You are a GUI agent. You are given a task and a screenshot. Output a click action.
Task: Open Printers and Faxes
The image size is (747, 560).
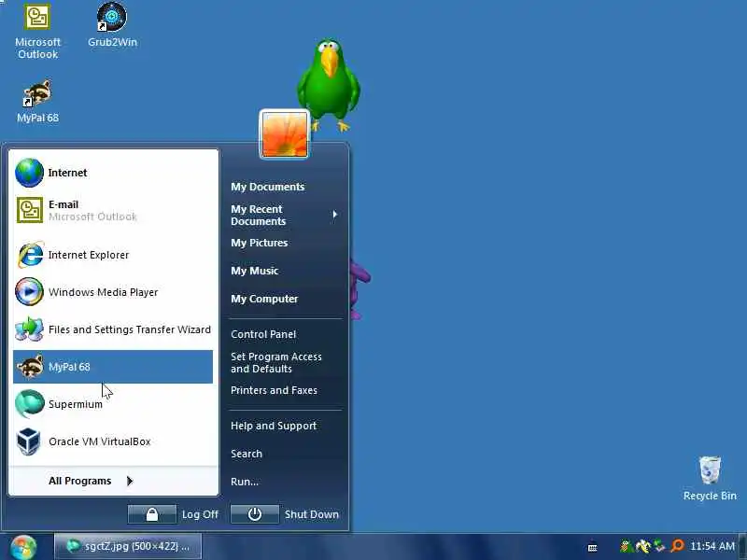click(x=274, y=390)
